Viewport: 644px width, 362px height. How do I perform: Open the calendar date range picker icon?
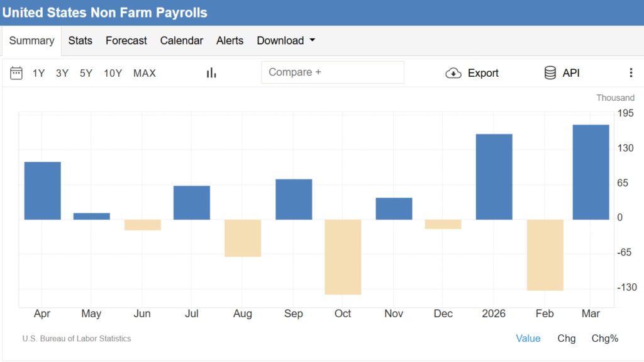pyautogui.click(x=16, y=73)
